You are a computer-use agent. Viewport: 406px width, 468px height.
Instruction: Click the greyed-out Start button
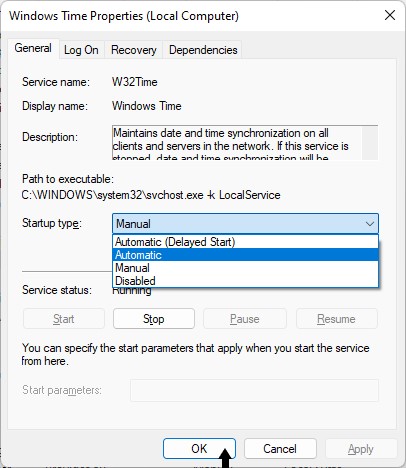64,319
